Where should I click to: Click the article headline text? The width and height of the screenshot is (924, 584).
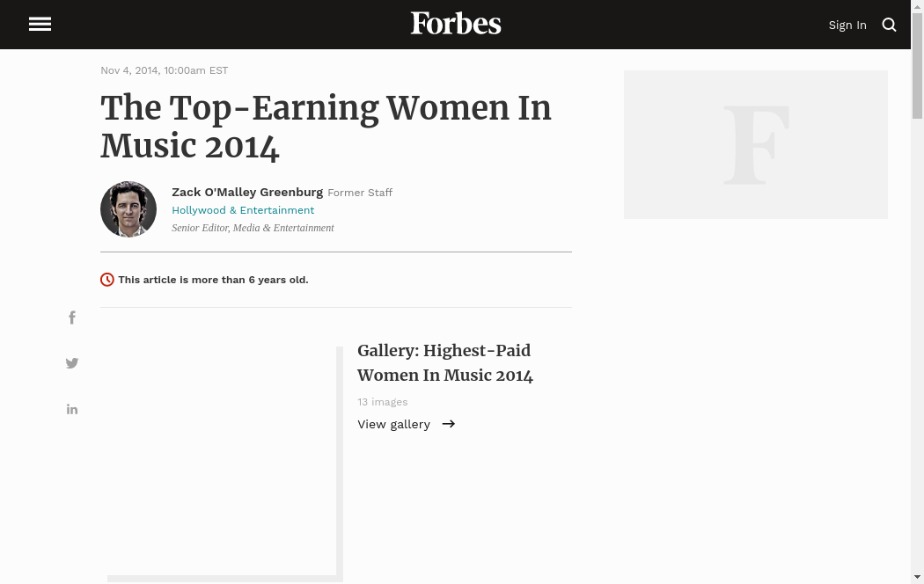coord(326,127)
